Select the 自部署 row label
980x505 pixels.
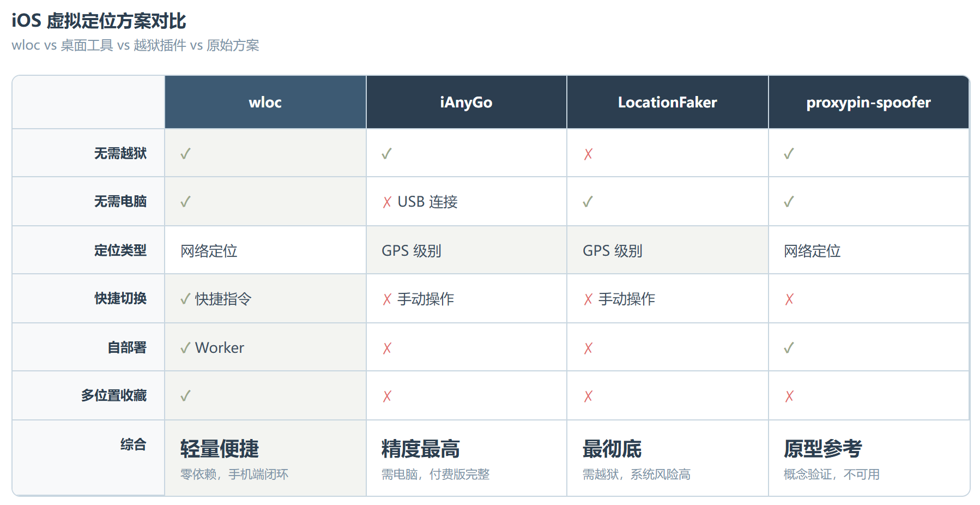[x=127, y=347]
